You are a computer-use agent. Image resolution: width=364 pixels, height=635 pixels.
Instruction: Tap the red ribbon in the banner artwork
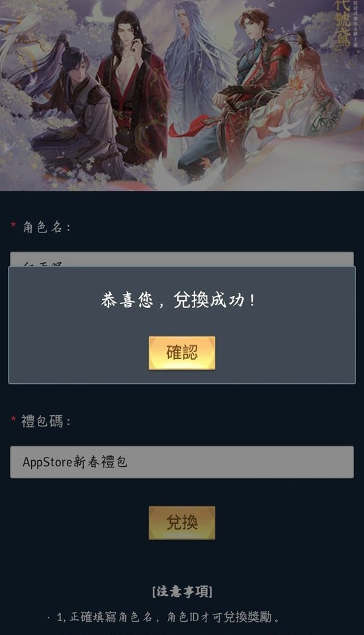(188, 126)
